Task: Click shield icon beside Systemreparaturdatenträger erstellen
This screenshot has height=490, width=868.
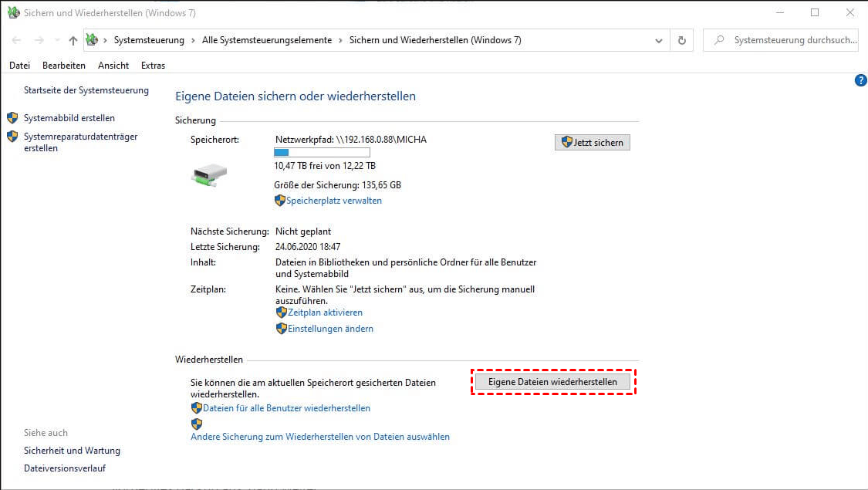Action: point(12,137)
